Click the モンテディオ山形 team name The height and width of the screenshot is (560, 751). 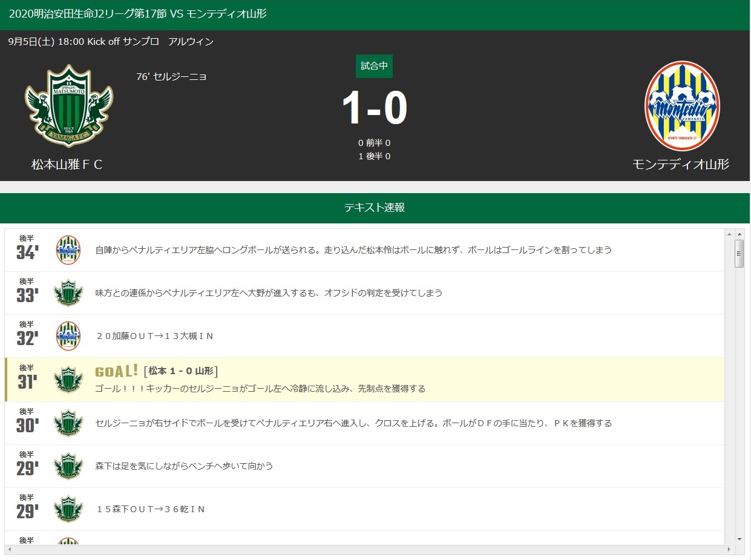click(681, 165)
